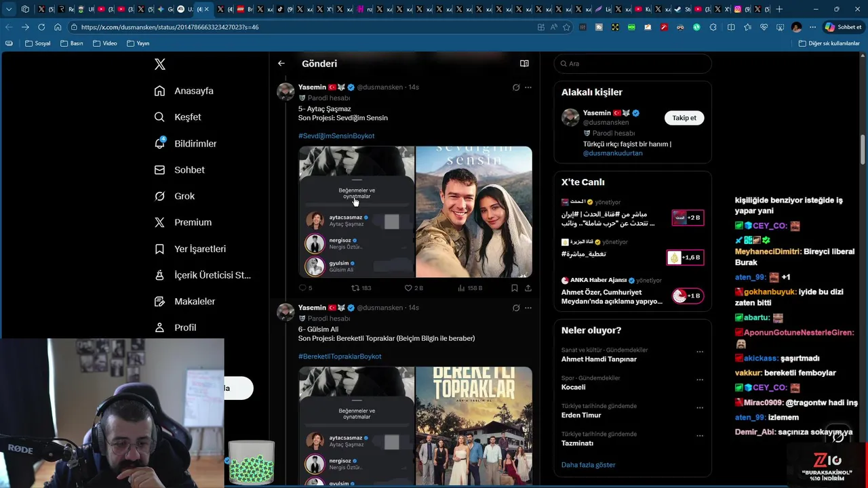The height and width of the screenshot is (488, 868).
Task: Click the browser address bar URL
Action: pyautogui.click(x=170, y=27)
